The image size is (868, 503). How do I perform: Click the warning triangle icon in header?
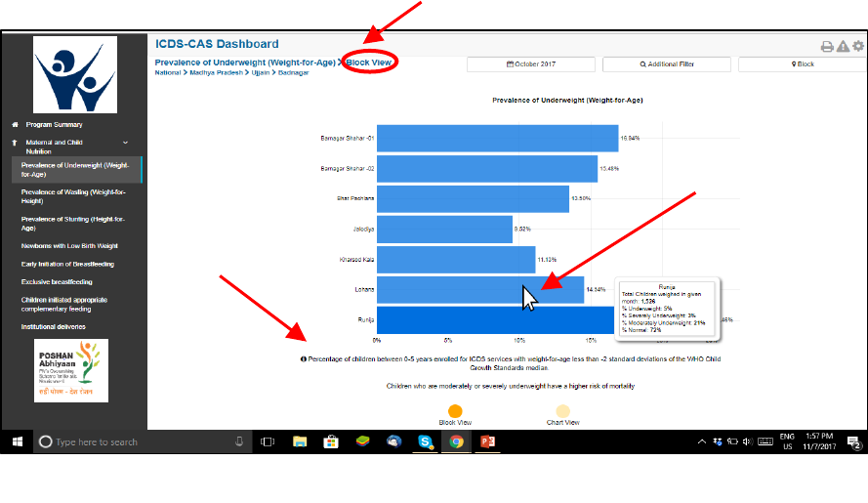[843, 47]
